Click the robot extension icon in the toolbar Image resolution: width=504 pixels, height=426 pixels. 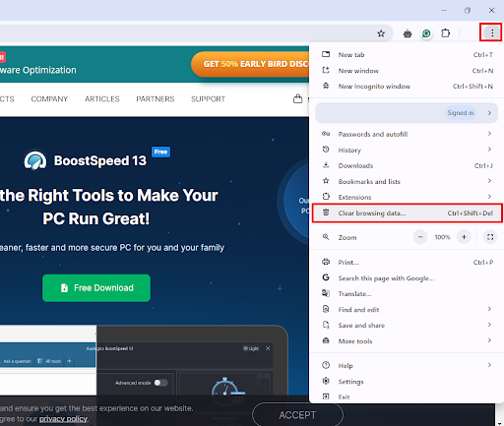[408, 33]
